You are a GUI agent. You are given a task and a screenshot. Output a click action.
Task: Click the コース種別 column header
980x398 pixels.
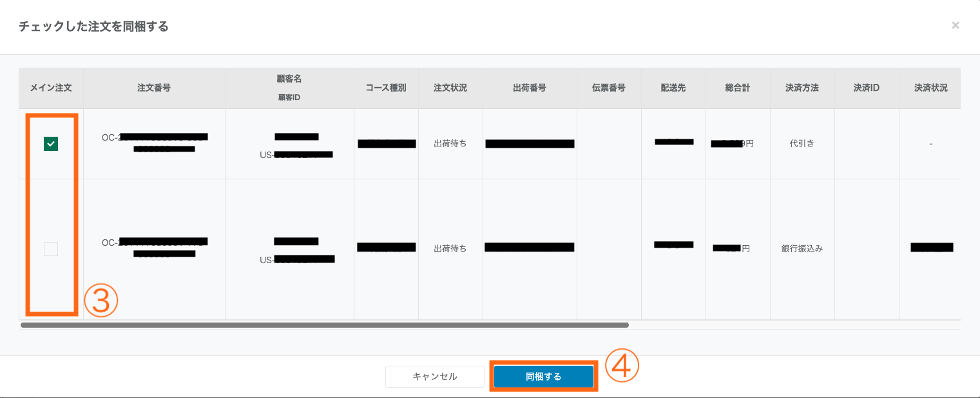pyautogui.click(x=386, y=88)
